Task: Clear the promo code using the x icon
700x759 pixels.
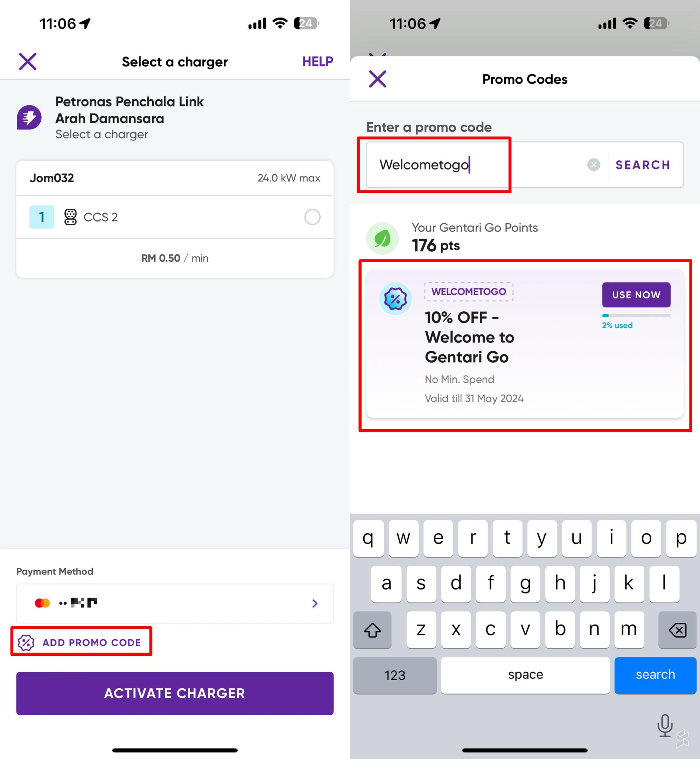Action: tap(593, 165)
